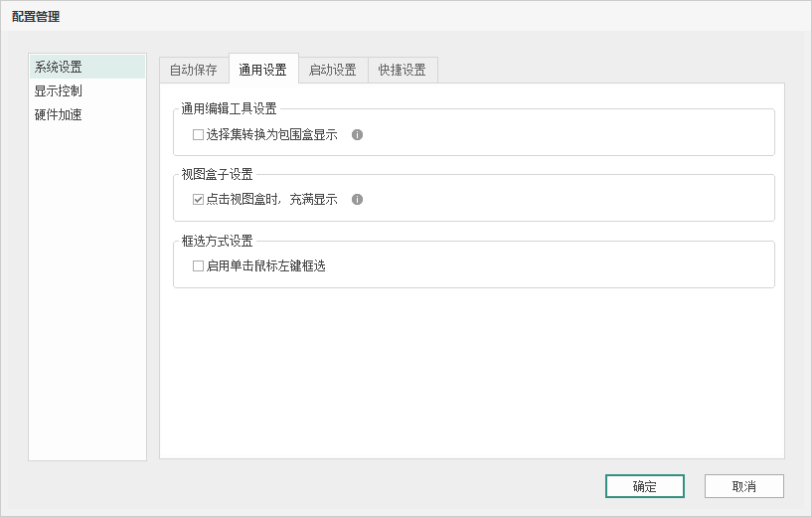Click the 通用编辑工具设置 group heading
The image size is (812, 517).
point(229,108)
